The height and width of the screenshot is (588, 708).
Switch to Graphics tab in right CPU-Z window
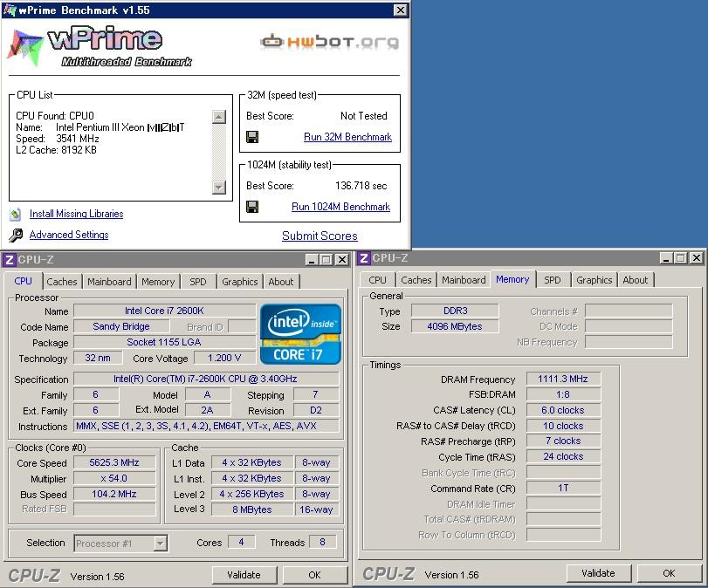pos(595,280)
